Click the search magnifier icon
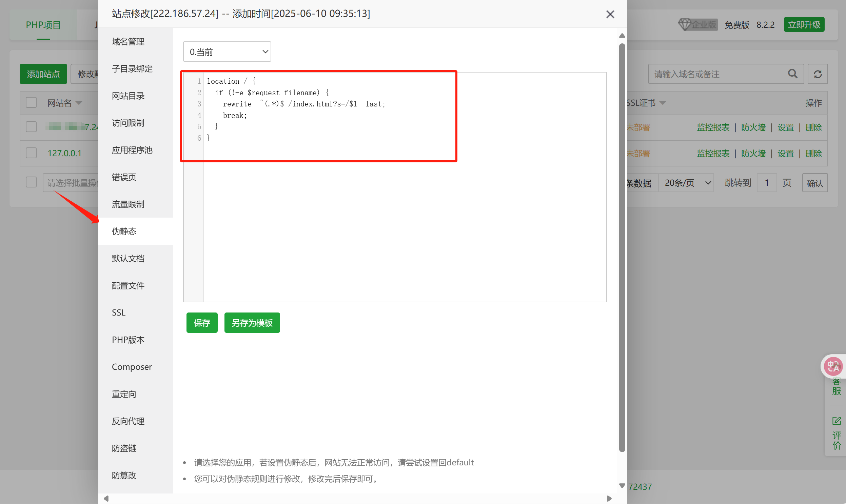The height and width of the screenshot is (504, 846). (792, 74)
